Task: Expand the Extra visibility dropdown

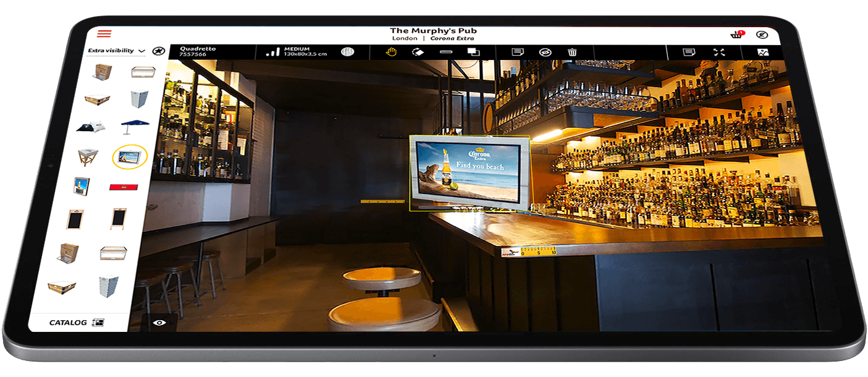Action: pos(116,51)
